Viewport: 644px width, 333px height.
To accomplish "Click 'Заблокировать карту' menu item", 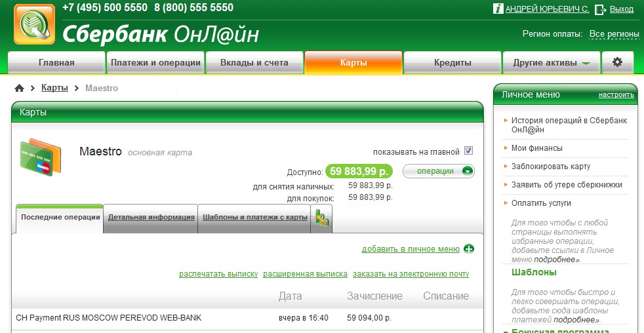I will [x=551, y=166].
